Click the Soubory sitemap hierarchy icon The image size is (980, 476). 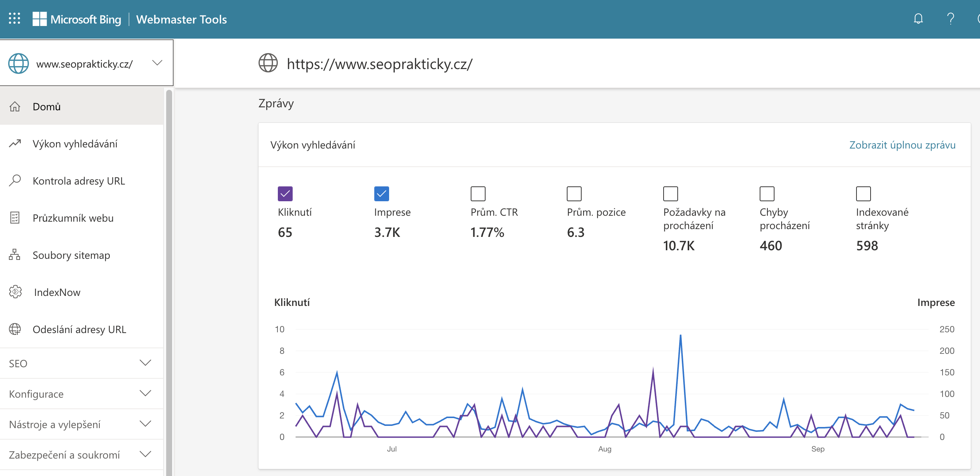pyautogui.click(x=15, y=255)
